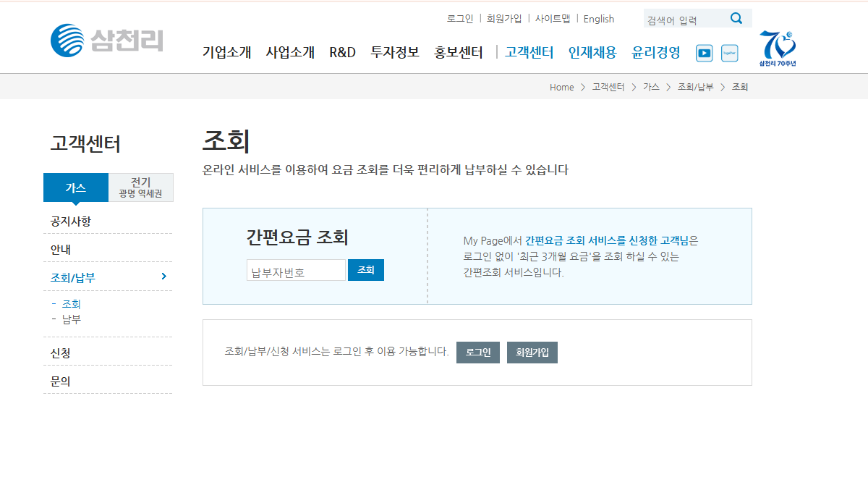Viewport: 868px width, 485px height.
Task: Switch site language to English
Action: pyautogui.click(x=599, y=18)
